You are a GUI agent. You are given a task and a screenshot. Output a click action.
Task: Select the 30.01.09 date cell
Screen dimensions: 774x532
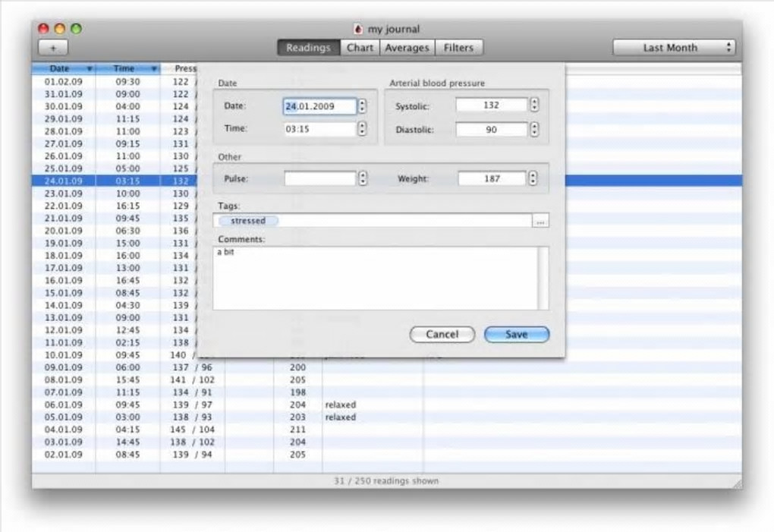64,106
